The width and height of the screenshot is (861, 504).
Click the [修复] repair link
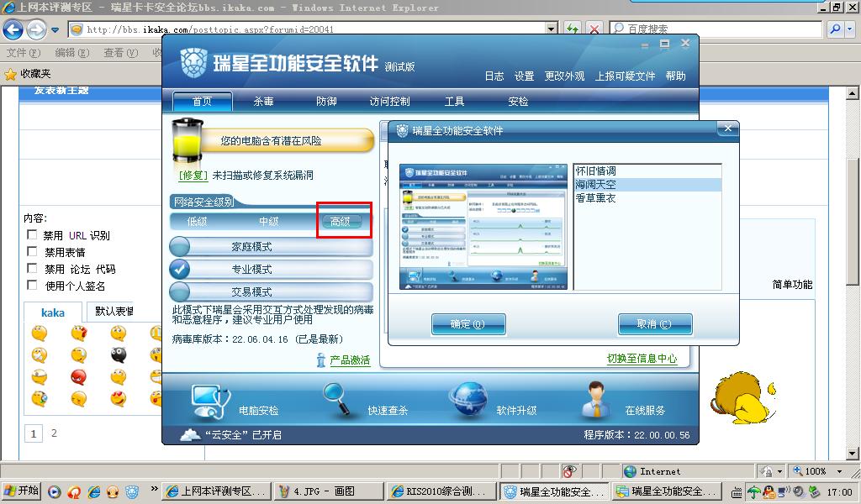tap(193, 176)
